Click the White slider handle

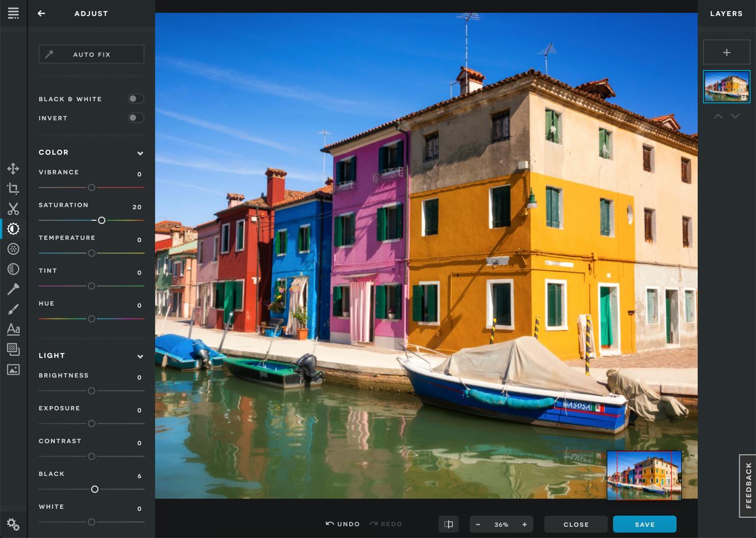click(92, 522)
